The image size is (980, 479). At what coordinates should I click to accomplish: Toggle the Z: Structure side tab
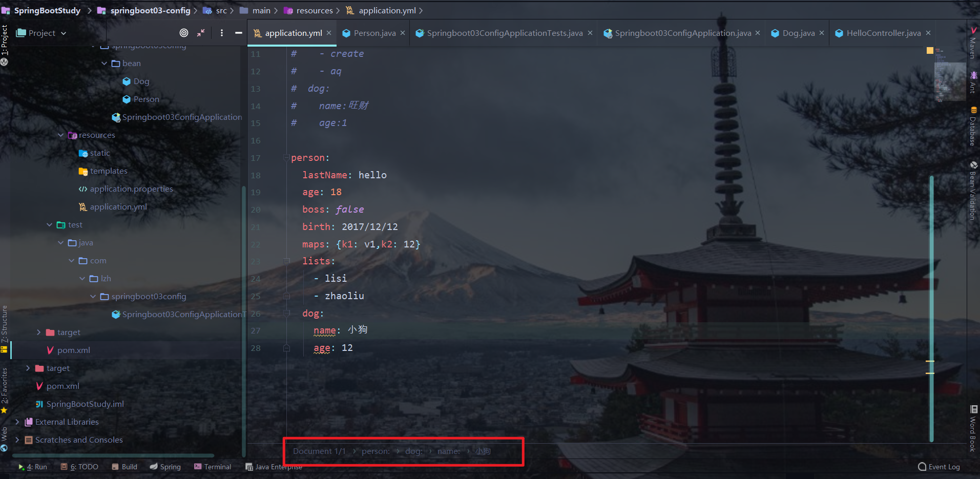click(5, 329)
